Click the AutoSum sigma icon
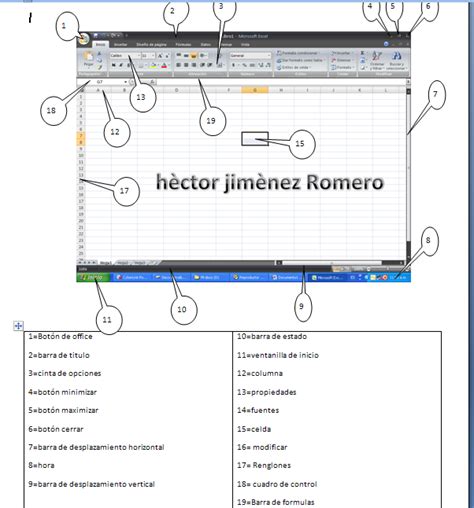This screenshot has height=508, width=474. click(362, 53)
